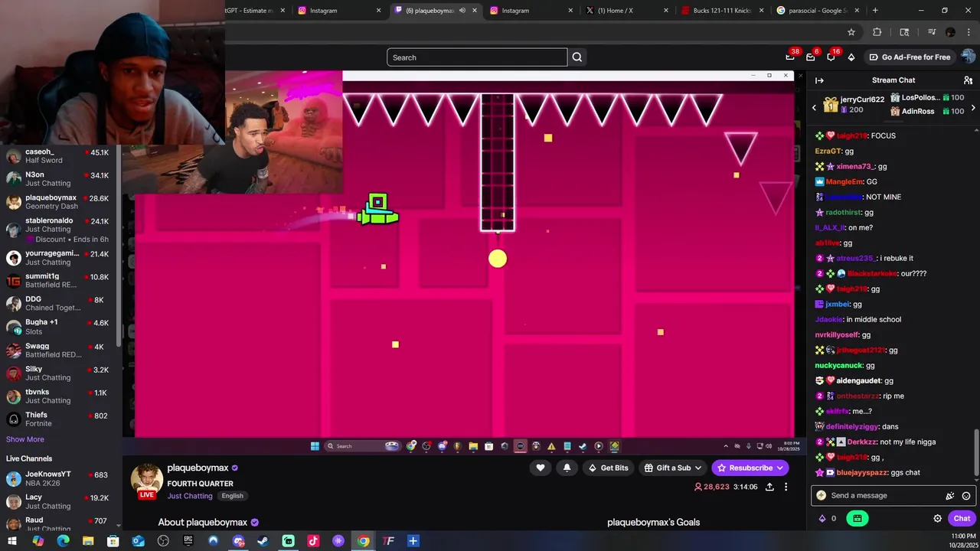Click the English language tag
Screen dimensions: 980x551
(x=233, y=496)
